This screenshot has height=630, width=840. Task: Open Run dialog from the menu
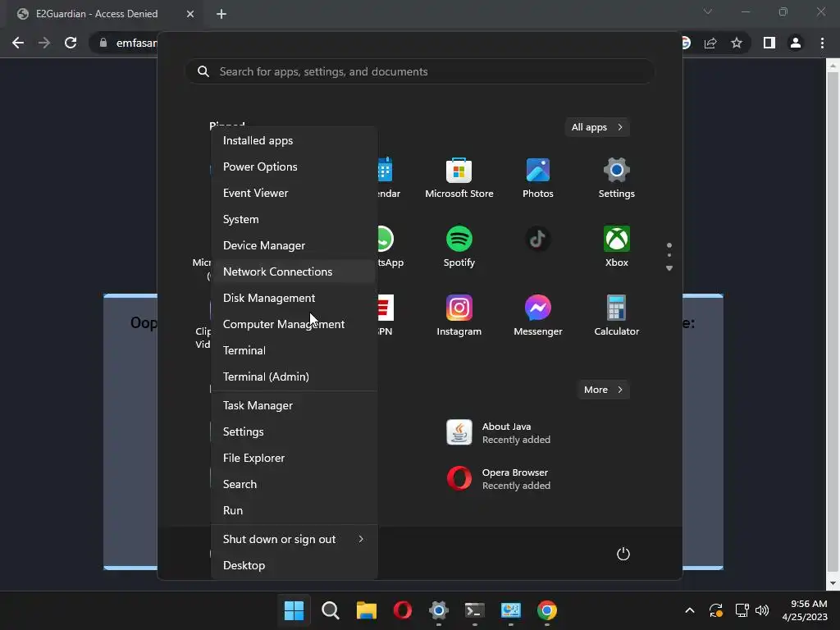point(294,510)
